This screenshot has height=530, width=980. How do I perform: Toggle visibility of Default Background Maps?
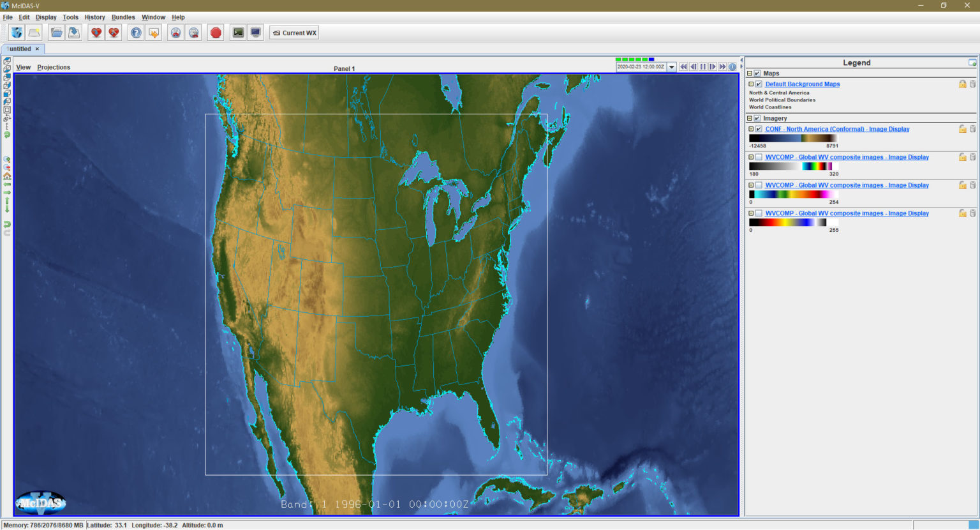pyautogui.click(x=758, y=84)
